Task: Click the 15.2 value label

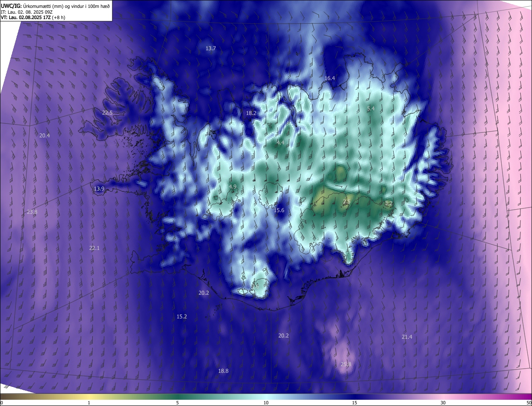Action: (182, 317)
